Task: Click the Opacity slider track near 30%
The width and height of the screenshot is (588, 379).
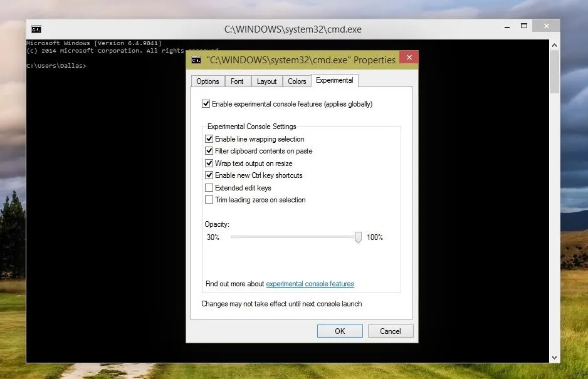Action: (x=234, y=237)
